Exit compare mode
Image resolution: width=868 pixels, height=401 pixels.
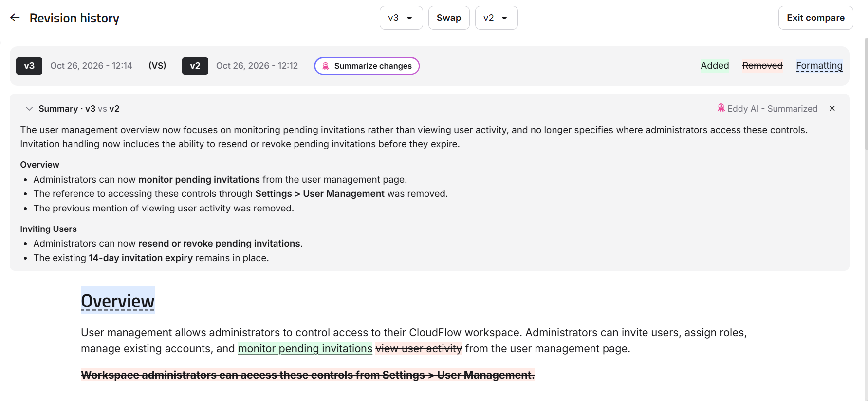[x=815, y=18]
